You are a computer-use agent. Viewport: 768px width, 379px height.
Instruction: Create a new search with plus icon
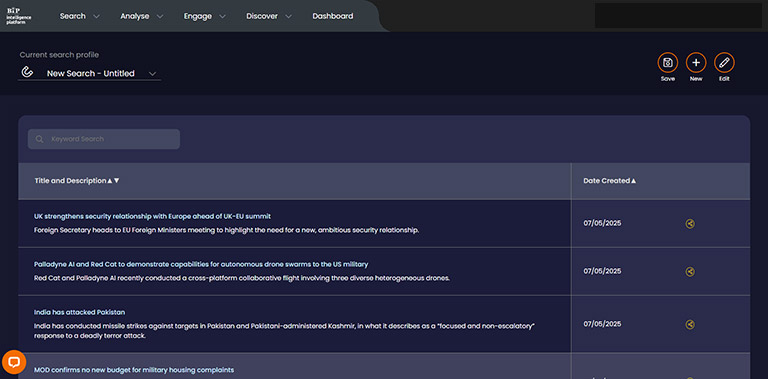tap(696, 63)
